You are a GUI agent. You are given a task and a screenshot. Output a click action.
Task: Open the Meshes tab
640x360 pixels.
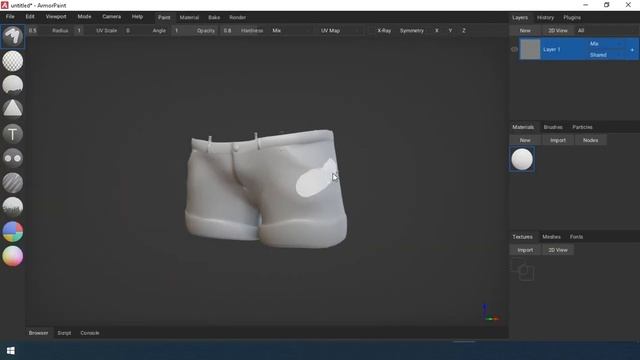[x=551, y=237]
